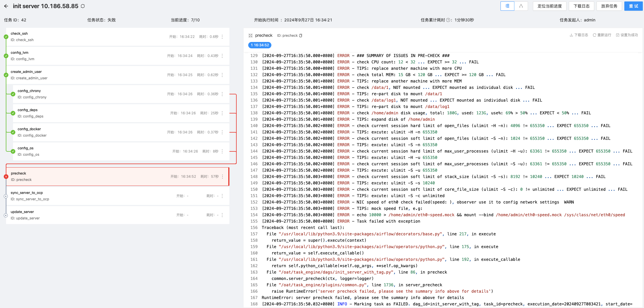Viewport: 644px width, 308px height.
Task: Open the more menu for check_ssh
Action: (222, 37)
